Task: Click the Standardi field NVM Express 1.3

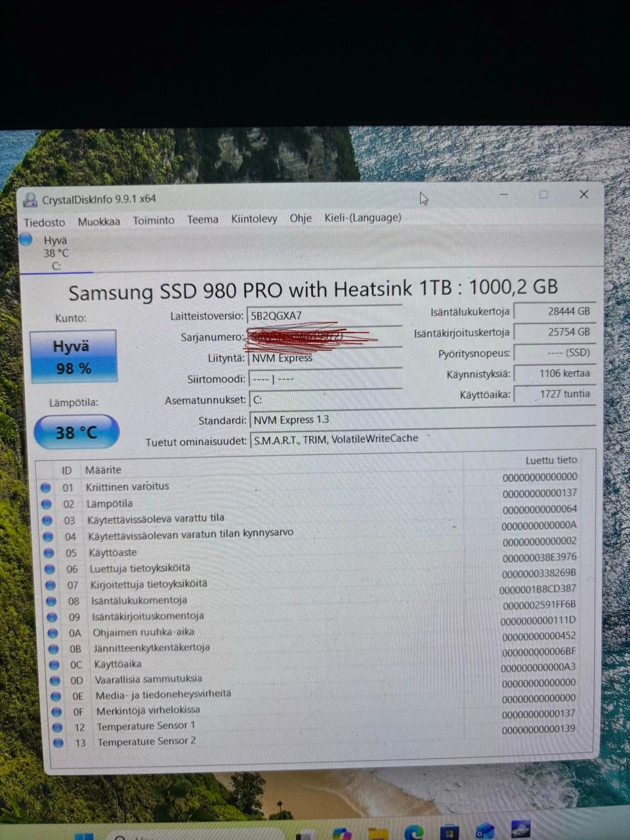Action: point(422,419)
